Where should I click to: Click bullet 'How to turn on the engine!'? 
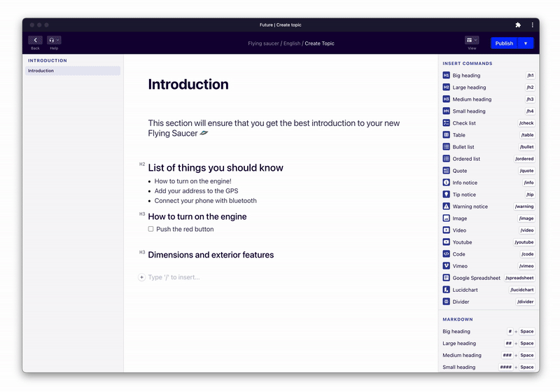[193, 181]
